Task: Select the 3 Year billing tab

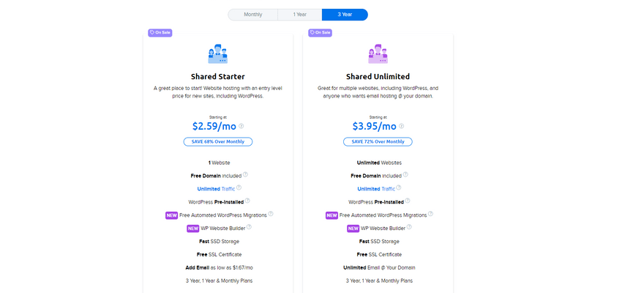Action: [x=345, y=15]
